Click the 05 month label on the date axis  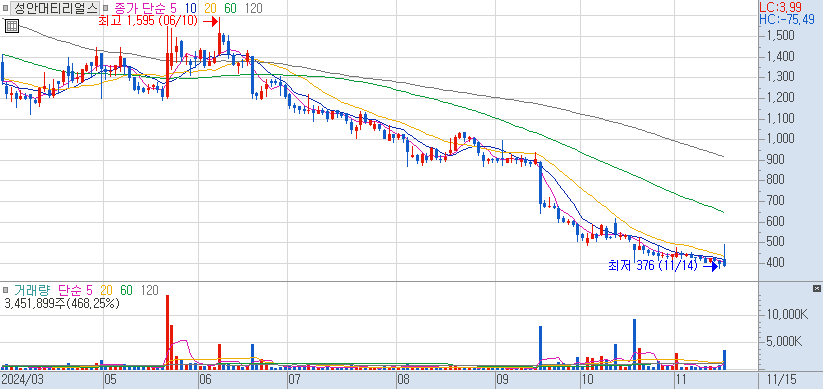[x=109, y=379]
